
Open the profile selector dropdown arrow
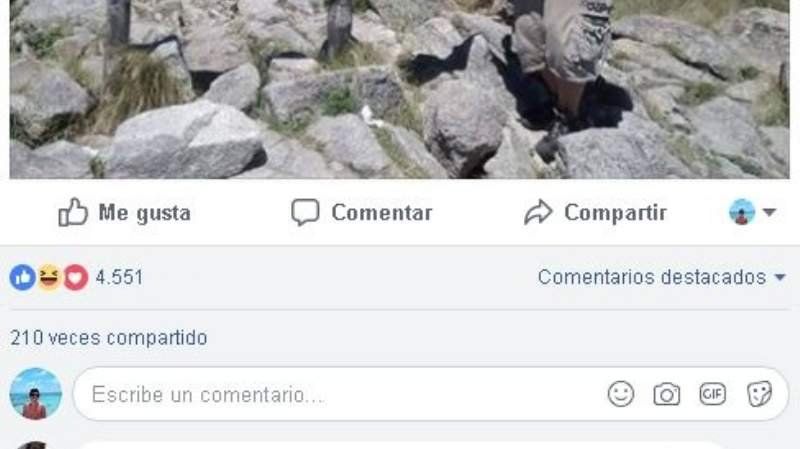pos(769,212)
